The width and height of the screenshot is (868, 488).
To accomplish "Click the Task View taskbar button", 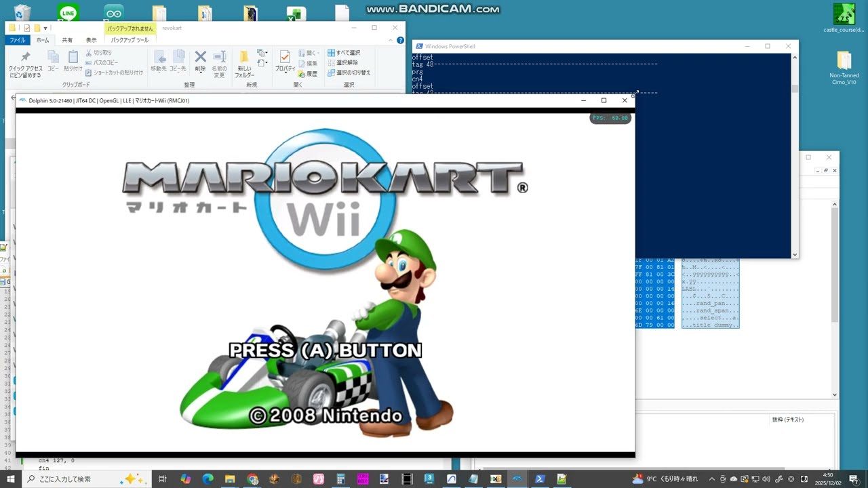I will tap(163, 479).
